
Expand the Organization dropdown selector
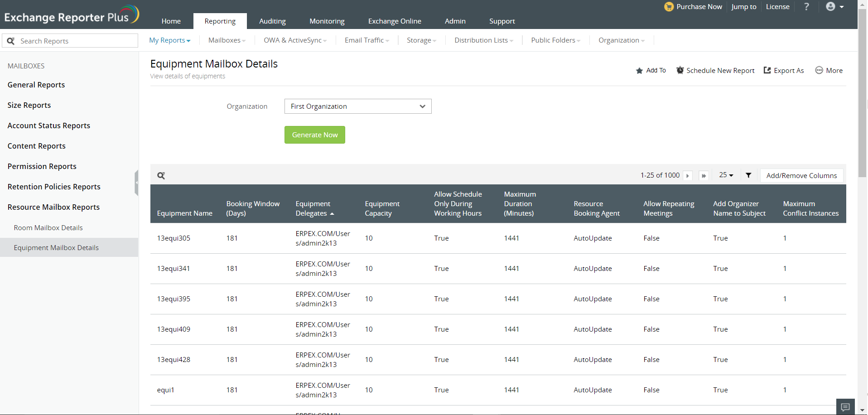point(357,106)
